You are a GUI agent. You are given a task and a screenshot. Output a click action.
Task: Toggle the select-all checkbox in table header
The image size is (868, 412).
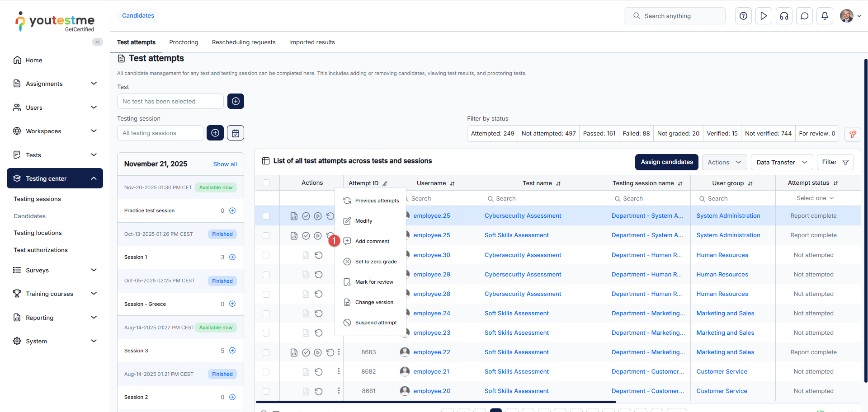266,183
